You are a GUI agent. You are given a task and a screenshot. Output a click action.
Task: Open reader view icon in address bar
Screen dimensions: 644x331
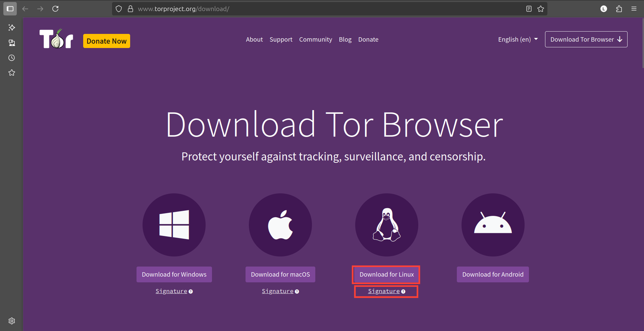pyautogui.click(x=529, y=9)
